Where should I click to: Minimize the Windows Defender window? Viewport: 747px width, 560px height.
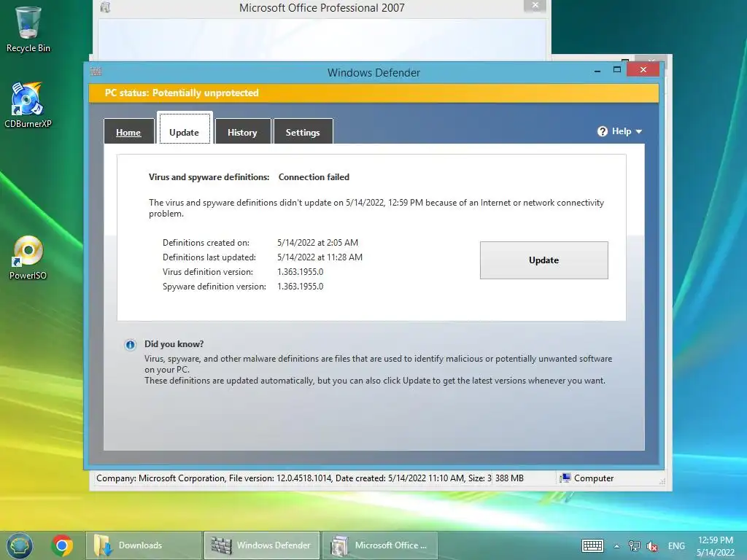click(597, 71)
